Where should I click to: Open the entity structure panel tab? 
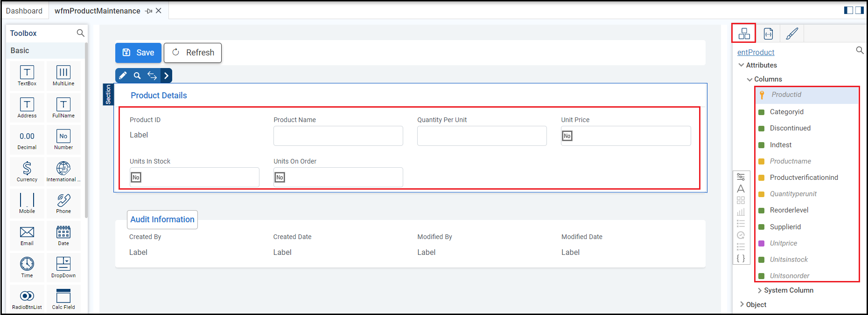[x=744, y=34]
